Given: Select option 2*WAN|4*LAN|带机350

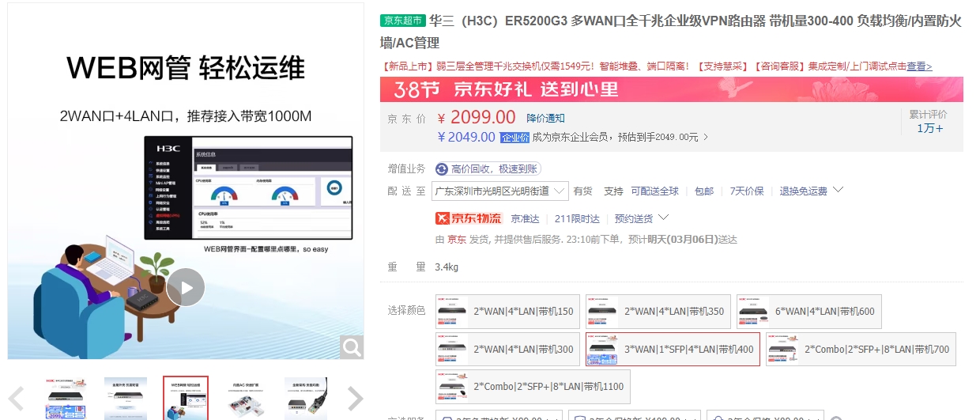Looking at the screenshot, I should (657, 312).
